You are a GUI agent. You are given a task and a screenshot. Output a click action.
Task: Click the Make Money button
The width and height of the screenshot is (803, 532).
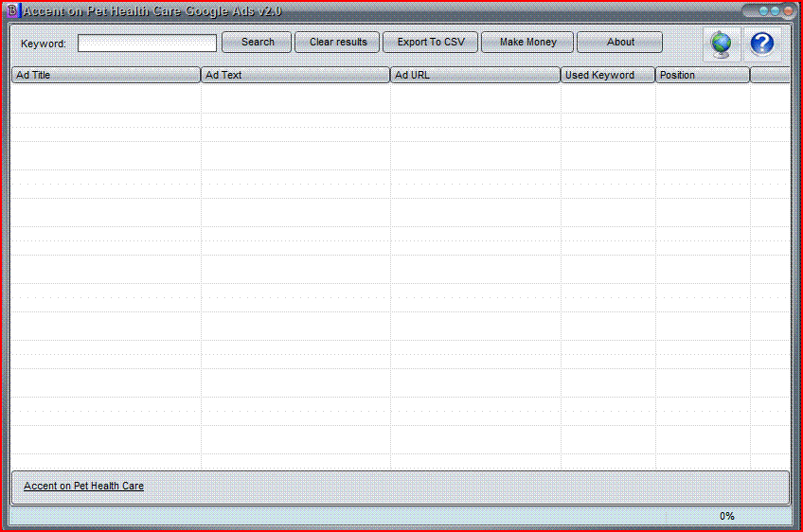(527, 42)
